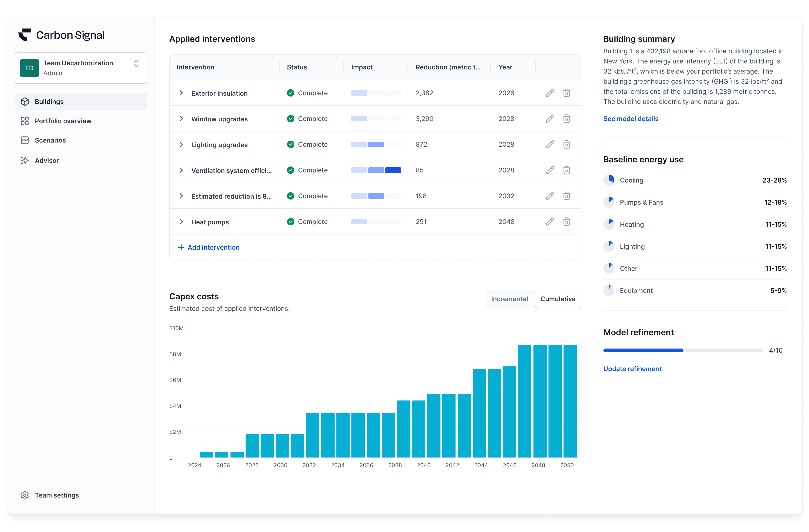The width and height of the screenshot is (809, 532).
Task: Delete the Heat pumps row
Action: [x=566, y=222]
